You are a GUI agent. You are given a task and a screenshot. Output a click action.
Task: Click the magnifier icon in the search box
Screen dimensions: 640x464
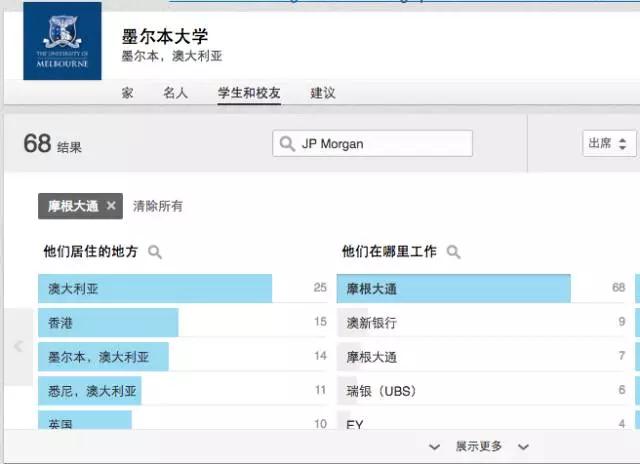pyautogui.click(x=288, y=144)
